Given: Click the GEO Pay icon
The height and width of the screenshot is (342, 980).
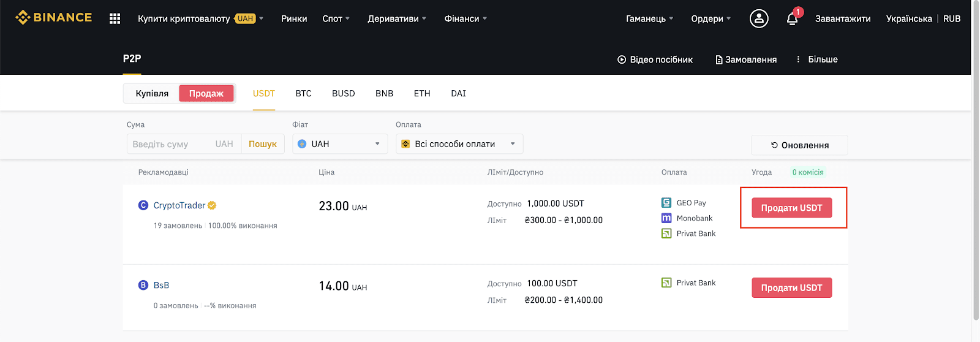Looking at the screenshot, I should (x=666, y=203).
